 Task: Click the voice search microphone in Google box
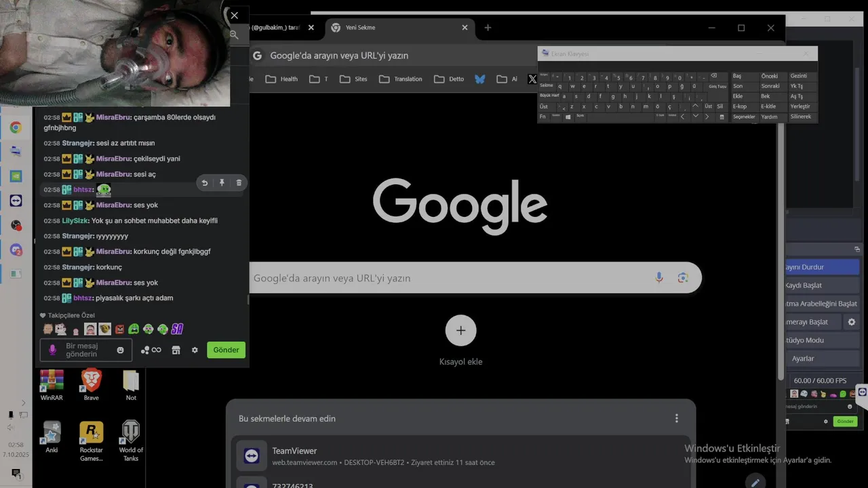coord(658,278)
